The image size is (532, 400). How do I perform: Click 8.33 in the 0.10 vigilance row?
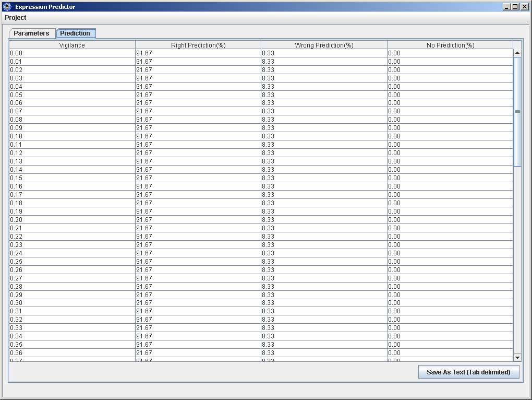point(324,136)
